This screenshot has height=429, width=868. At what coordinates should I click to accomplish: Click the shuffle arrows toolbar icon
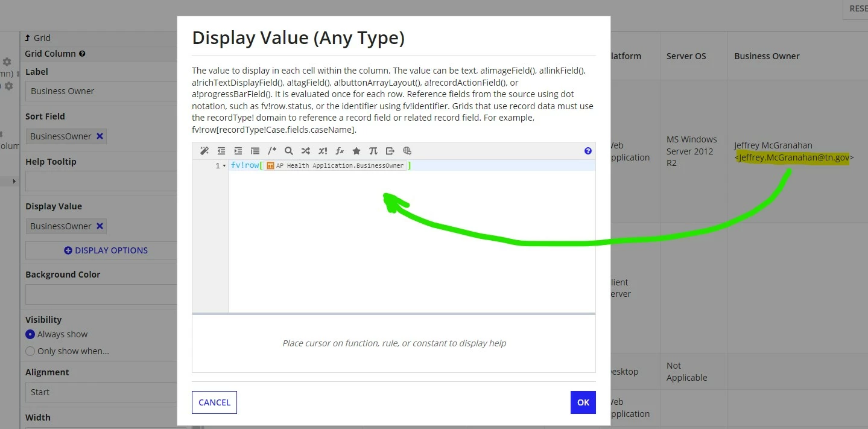point(306,151)
